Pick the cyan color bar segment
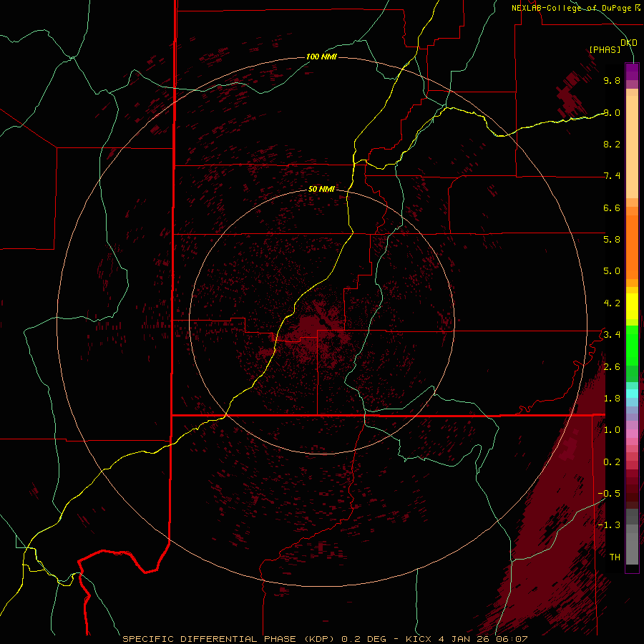The height and width of the screenshot is (644, 644). tap(632, 394)
